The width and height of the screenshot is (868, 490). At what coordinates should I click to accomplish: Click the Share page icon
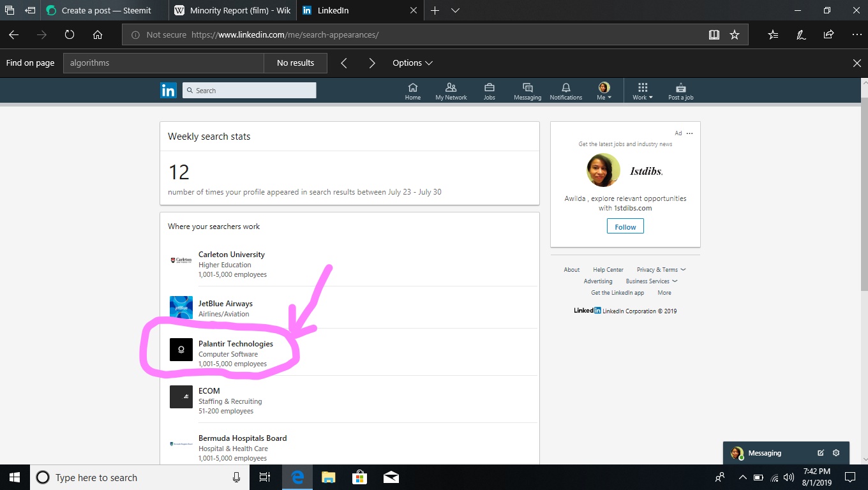[828, 34]
